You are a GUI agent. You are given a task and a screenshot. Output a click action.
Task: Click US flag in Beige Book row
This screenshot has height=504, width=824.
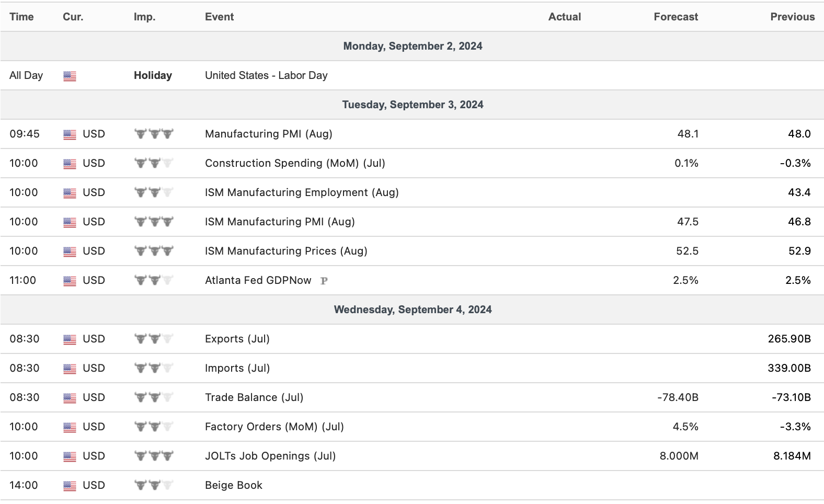tap(70, 486)
